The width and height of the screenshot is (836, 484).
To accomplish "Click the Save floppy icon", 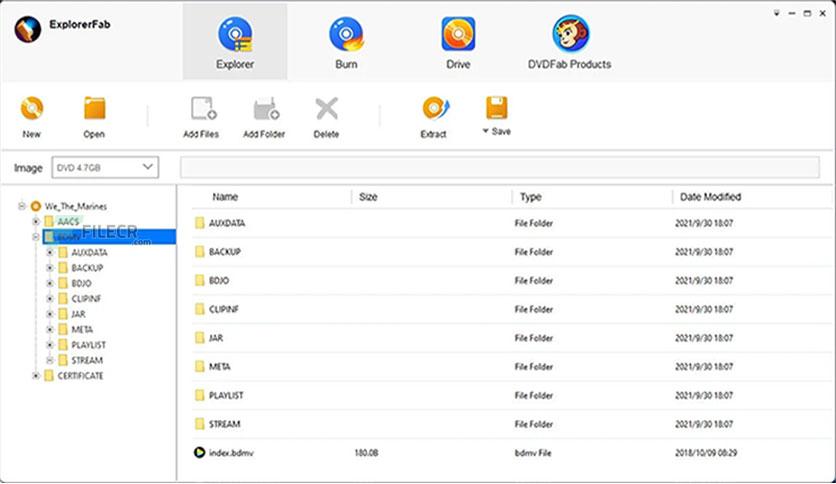I will point(496,108).
